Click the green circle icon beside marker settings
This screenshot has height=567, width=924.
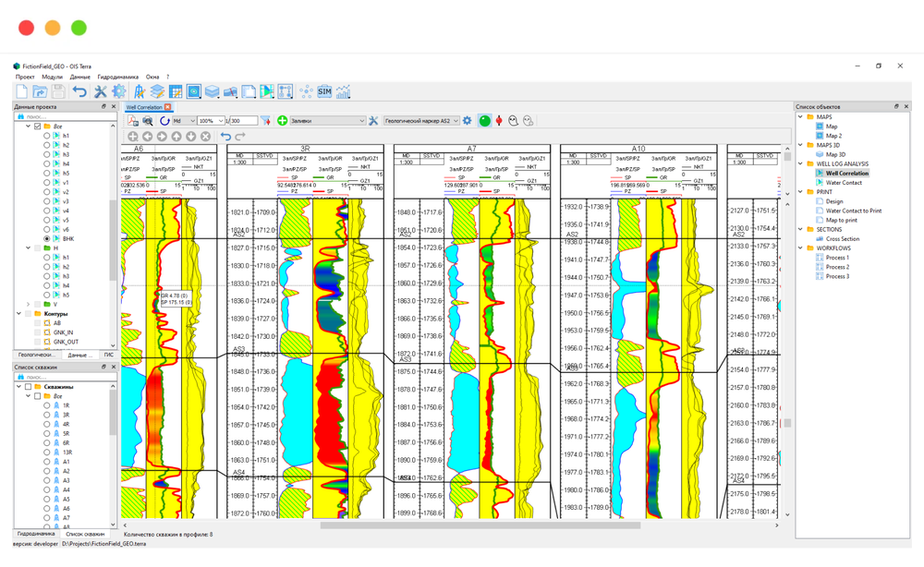click(x=484, y=121)
